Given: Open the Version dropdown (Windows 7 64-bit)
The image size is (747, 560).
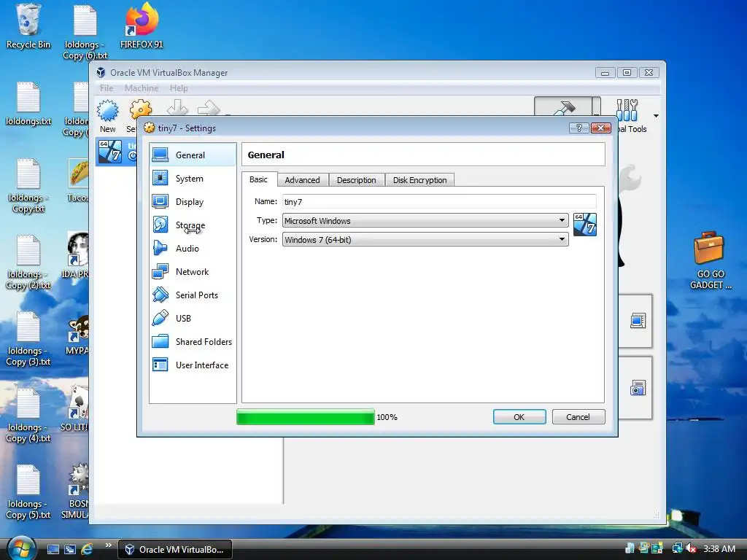Looking at the screenshot, I should click(425, 239).
